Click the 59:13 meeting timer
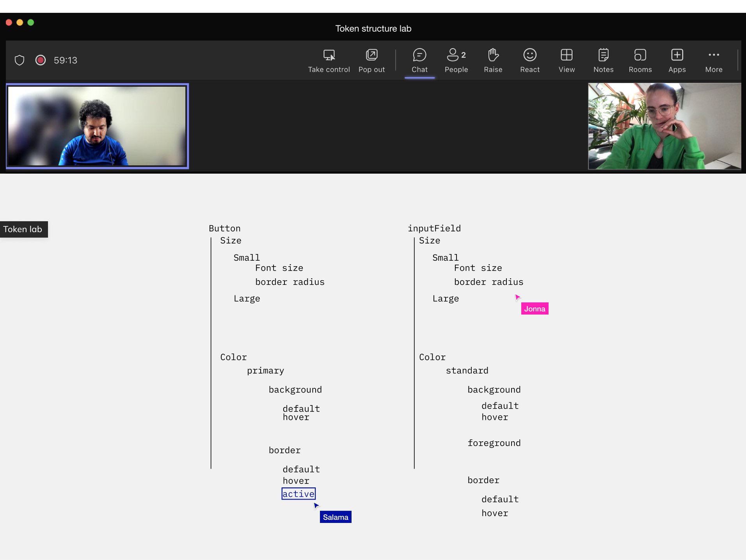 (66, 60)
